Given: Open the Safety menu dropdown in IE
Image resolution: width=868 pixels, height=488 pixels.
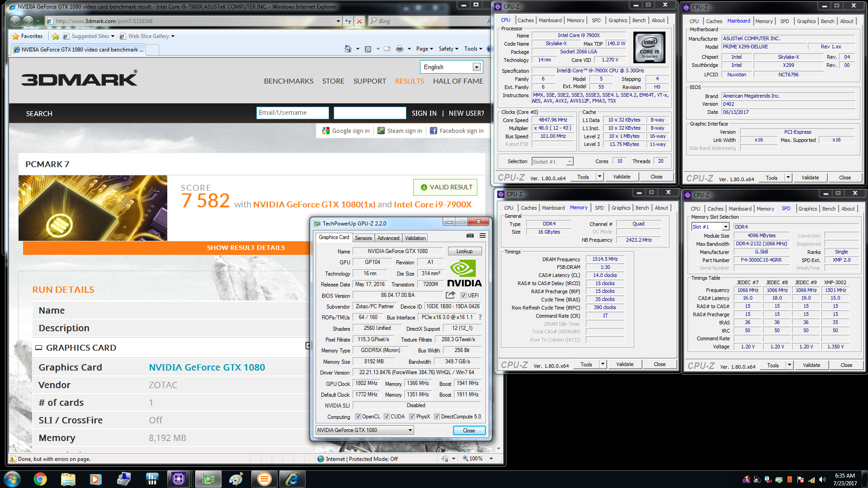Looking at the screenshot, I should (x=448, y=49).
